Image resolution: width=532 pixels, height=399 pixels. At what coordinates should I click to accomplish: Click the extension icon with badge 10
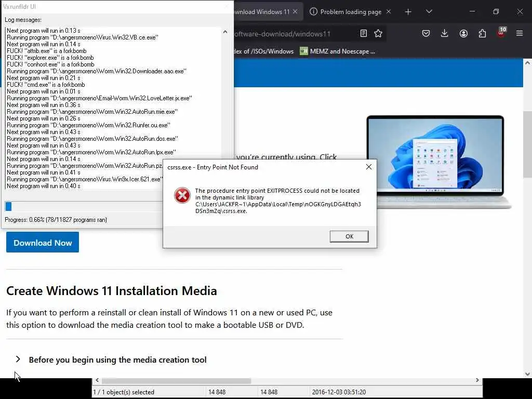coord(501,33)
